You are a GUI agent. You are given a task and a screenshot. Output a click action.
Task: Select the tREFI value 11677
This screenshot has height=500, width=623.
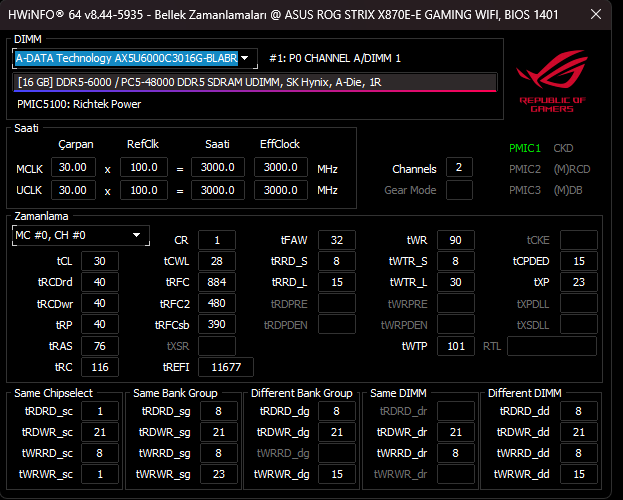pyautogui.click(x=226, y=367)
